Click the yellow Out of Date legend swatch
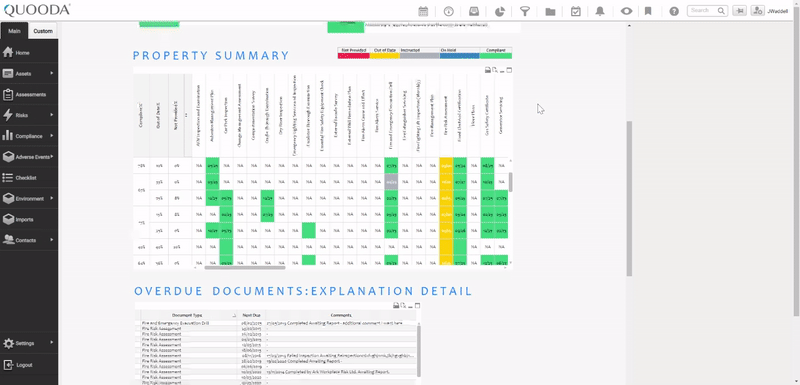The image size is (800, 385). point(385,56)
